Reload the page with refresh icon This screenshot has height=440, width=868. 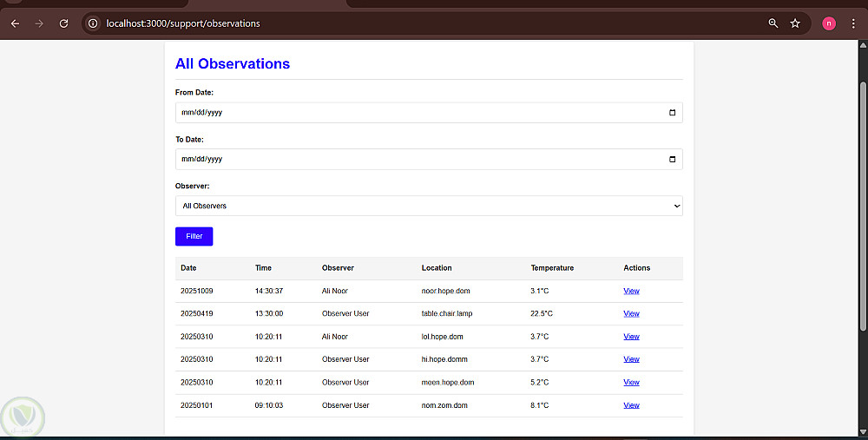coord(63,23)
